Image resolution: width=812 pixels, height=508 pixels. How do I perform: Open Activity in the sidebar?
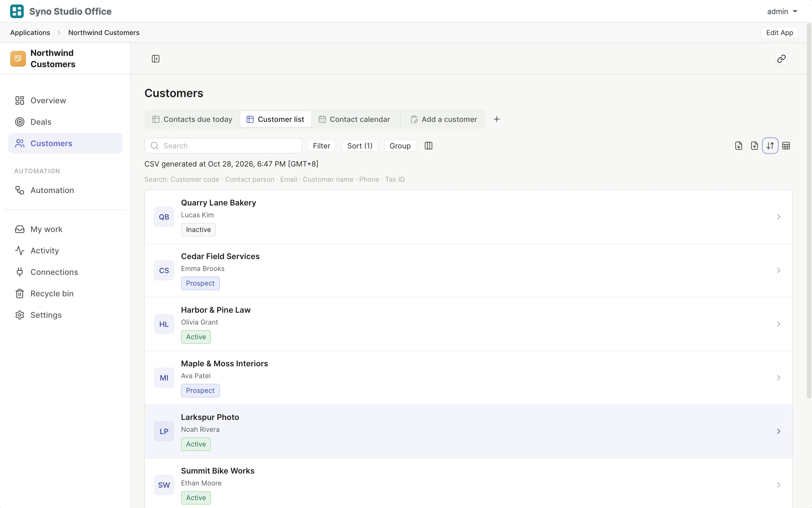(x=65, y=251)
